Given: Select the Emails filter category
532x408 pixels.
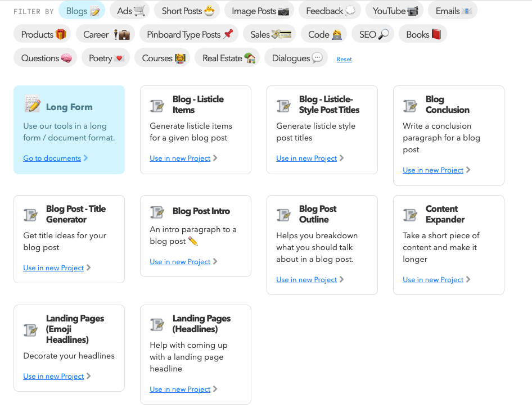Looking at the screenshot, I should [x=452, y=11].
